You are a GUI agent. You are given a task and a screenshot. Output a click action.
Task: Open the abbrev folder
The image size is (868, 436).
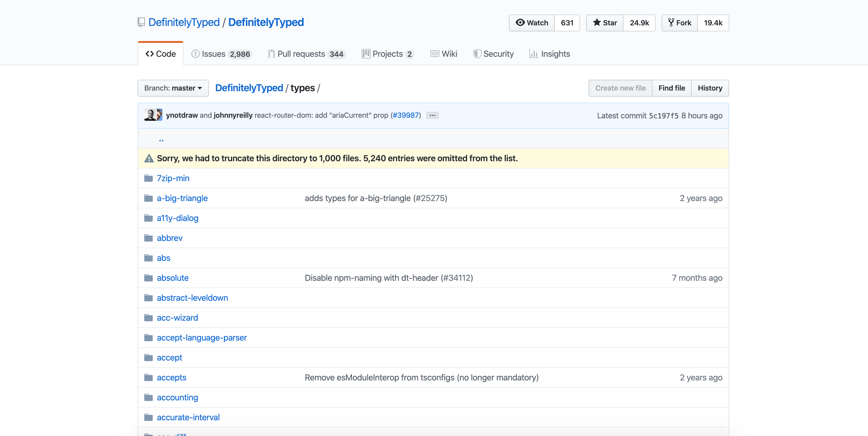170,238
